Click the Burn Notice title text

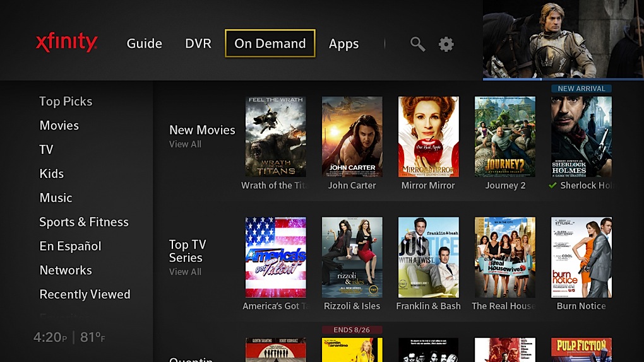click(x=581, y=306)
